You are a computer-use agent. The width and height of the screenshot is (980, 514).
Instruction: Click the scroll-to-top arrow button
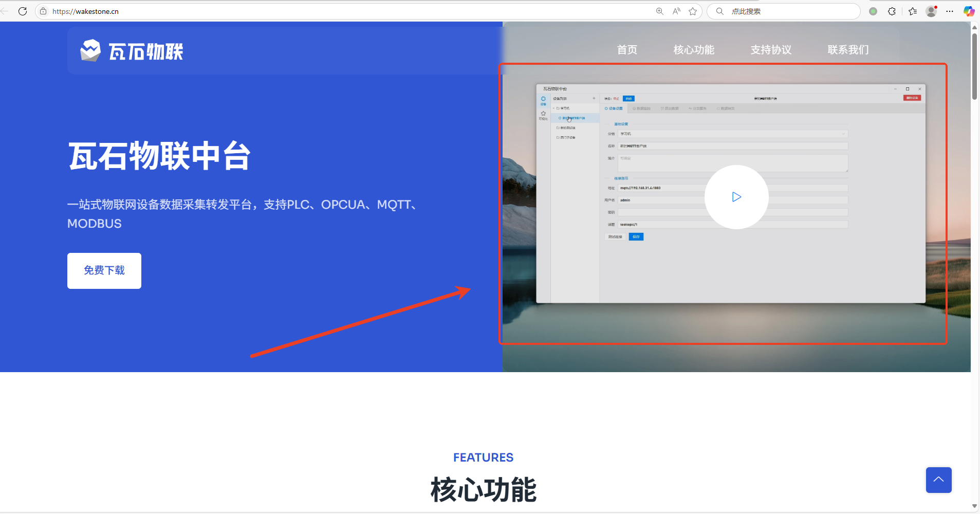coord(938,480)
